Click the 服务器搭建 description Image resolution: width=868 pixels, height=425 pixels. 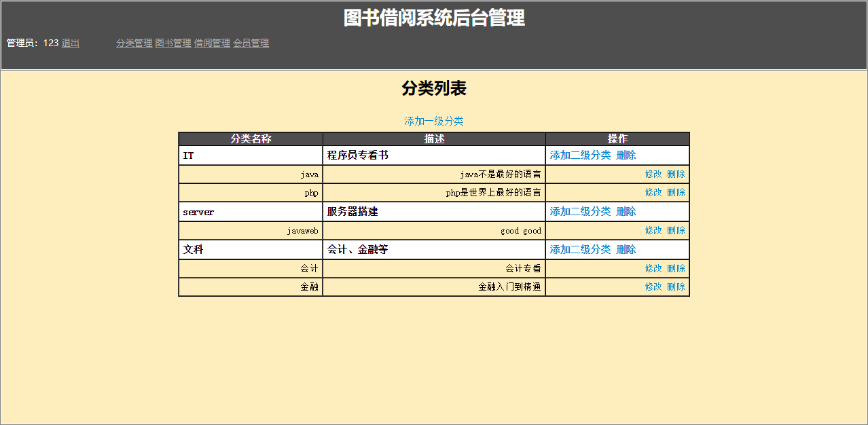352,212
